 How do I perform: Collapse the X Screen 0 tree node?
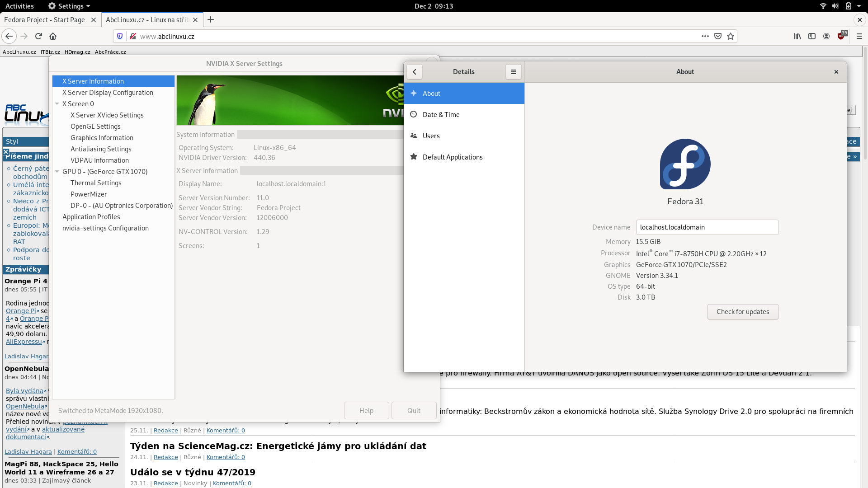coord(57,104)
